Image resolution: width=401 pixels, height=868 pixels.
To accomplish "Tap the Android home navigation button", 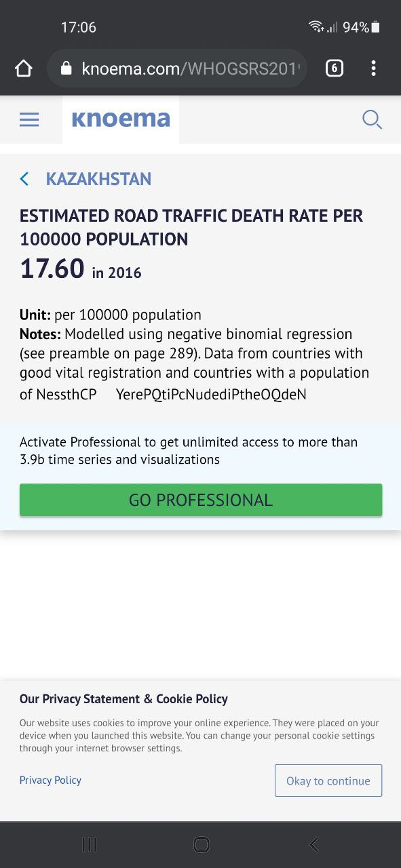I will pos(202,844).
